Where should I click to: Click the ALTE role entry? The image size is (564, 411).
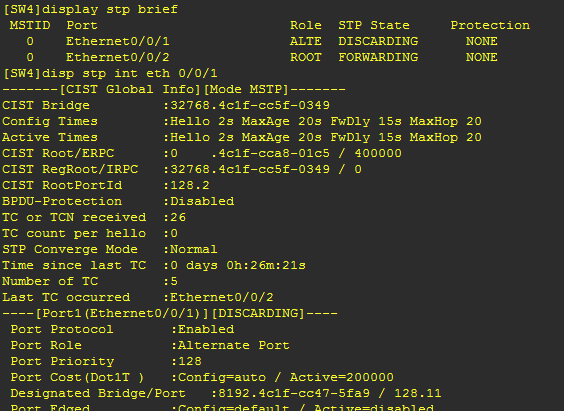[x=306, y=41]
